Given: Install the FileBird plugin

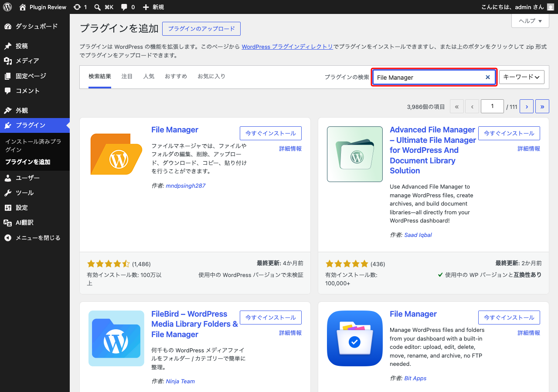Looking at the screenshot, I should click(x=271, y=318).
